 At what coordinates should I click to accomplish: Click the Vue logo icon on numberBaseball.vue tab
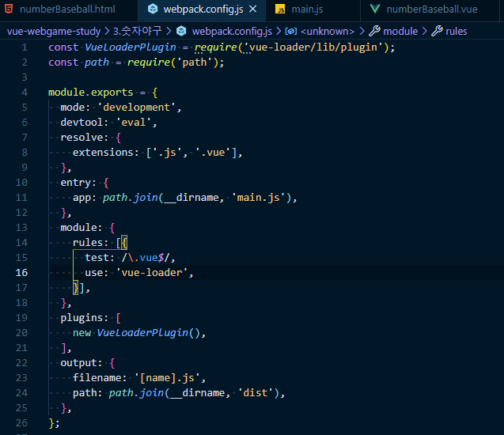(375, 9)
